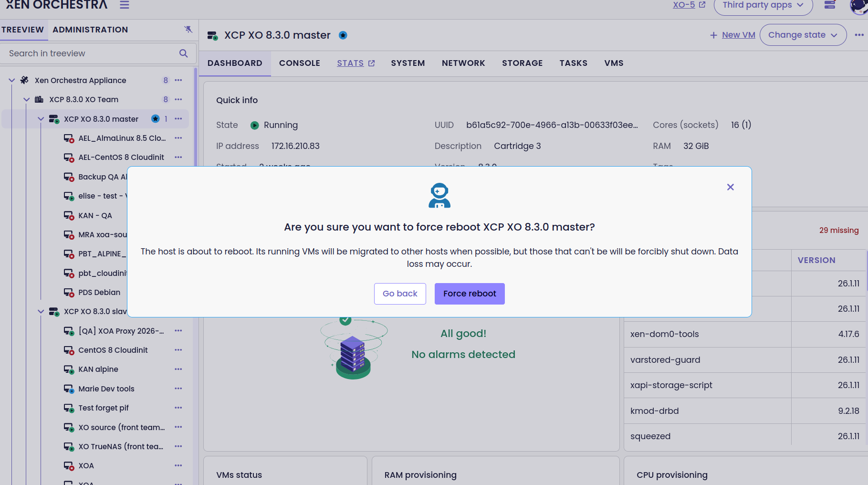
Task: Click the master star badge beside host title
Action: [x=343, y=35]
